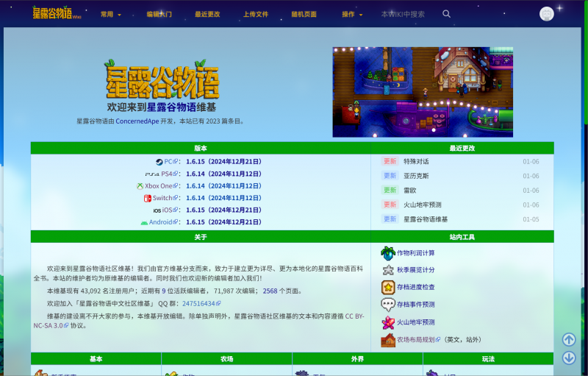Click the gold star icon for 存档进度检查
Viewport: 588px width, 376px height.
[388, 288]
